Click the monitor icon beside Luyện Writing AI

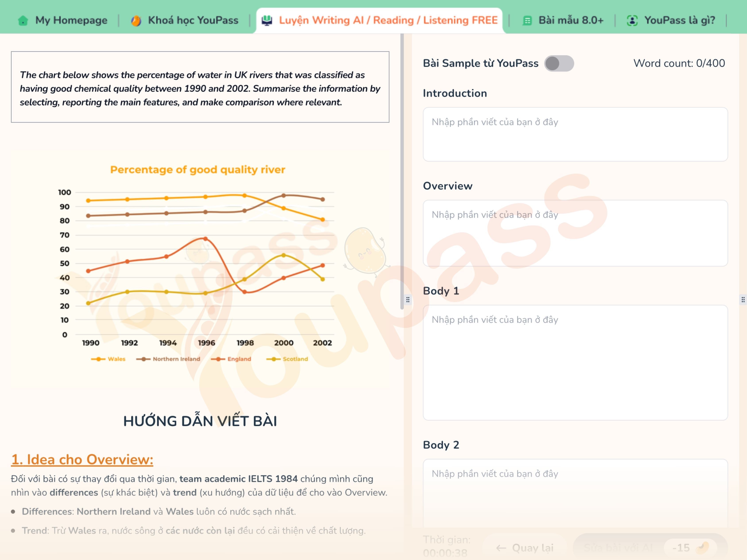pos(267,20)
